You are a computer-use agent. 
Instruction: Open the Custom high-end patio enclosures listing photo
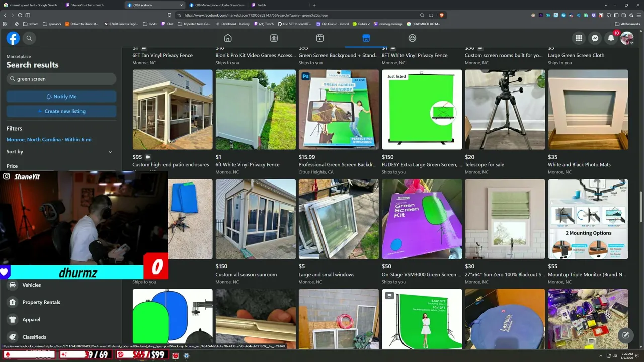coord(173,110)
